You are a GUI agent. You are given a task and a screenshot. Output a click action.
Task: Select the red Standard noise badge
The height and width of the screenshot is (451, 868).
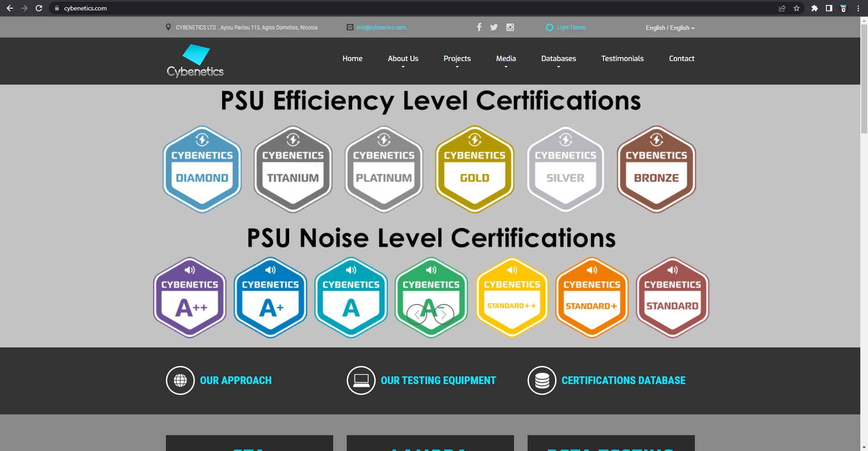[673, 298]
